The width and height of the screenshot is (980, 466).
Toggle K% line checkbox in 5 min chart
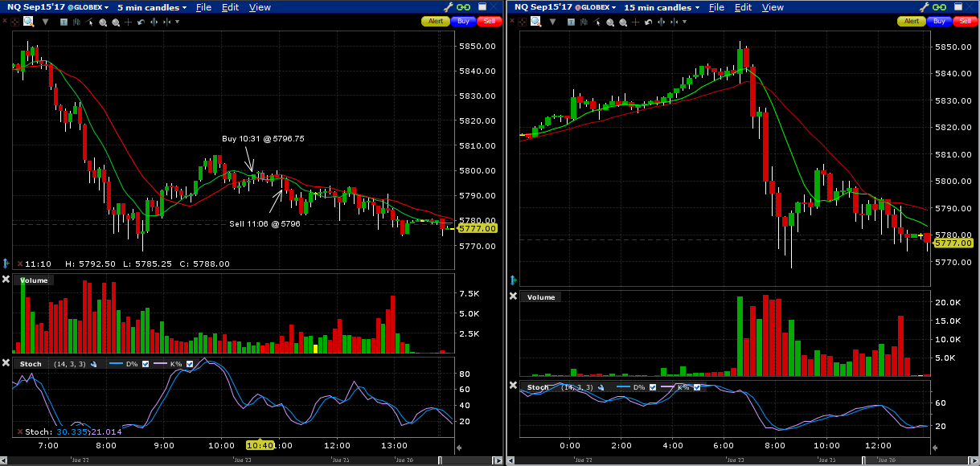pyautogui.click(x=190, y=364)
